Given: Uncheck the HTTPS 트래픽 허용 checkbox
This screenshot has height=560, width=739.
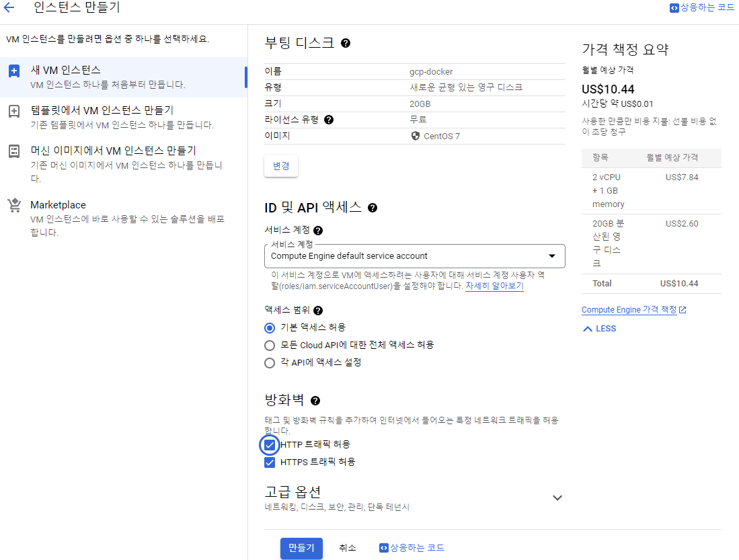Looking at the screenshot, I should 270,463.
